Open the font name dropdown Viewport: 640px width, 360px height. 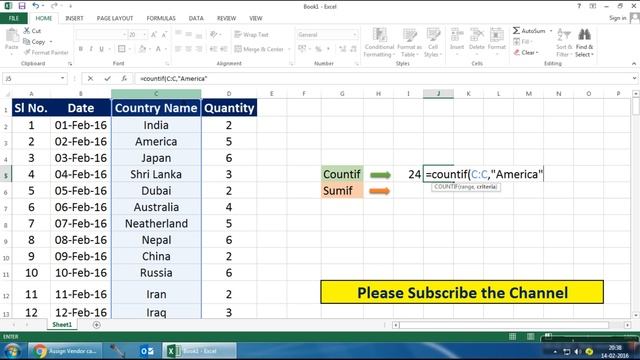[124, 35]
